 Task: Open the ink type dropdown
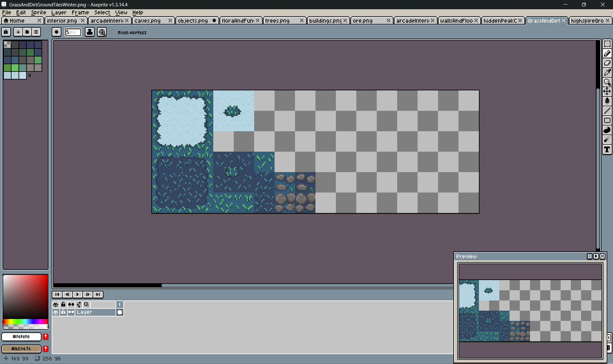[90, 32]
